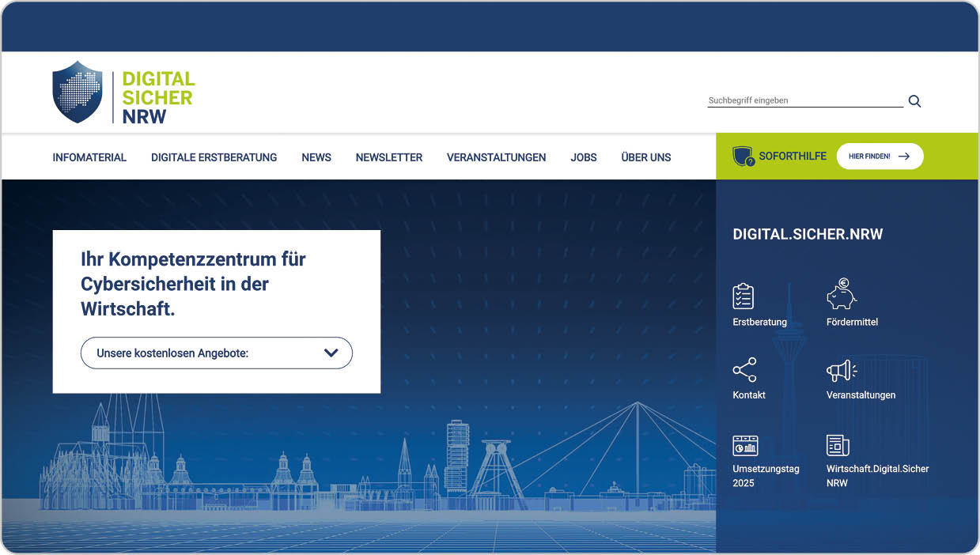Click the Ihr Kompetenzzentrum für Cybersicherheit headline
This screenshot has height=555, width=980.
pos(193,284)
